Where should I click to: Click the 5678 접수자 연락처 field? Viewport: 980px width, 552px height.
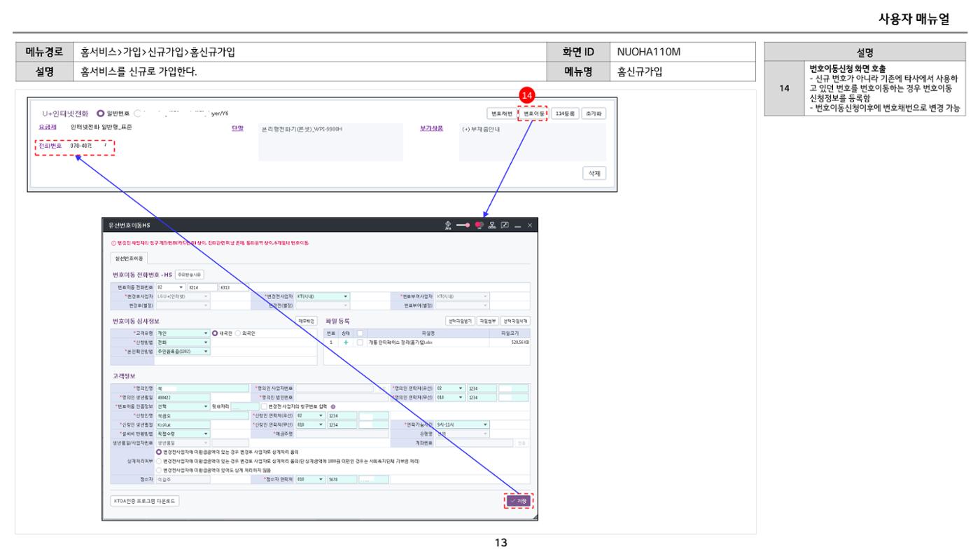tap(342, 479)
